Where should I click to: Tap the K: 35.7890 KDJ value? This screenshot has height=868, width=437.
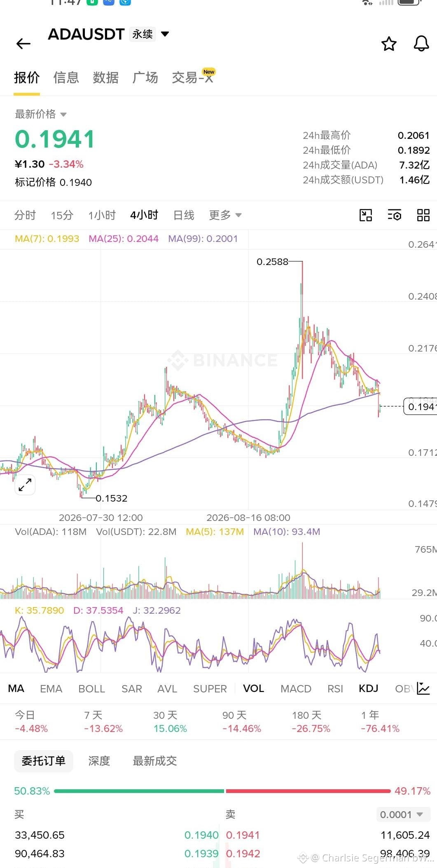click(40, 610)
